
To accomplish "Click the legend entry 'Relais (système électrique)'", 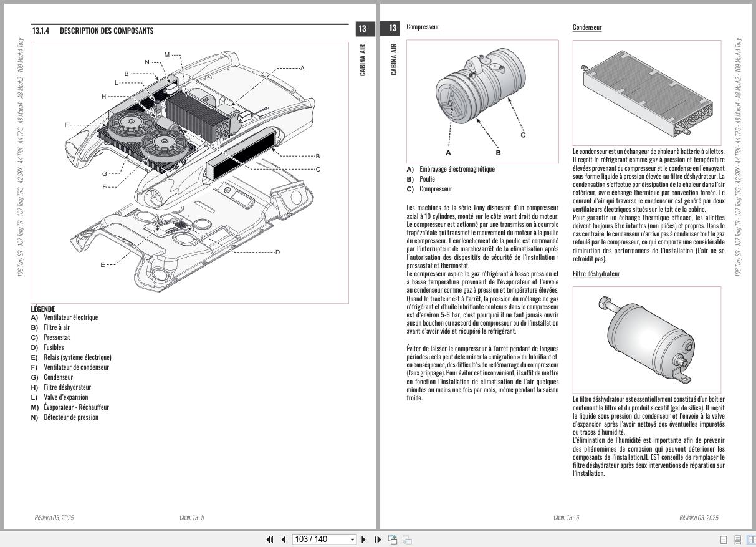I will click(77, 357).
